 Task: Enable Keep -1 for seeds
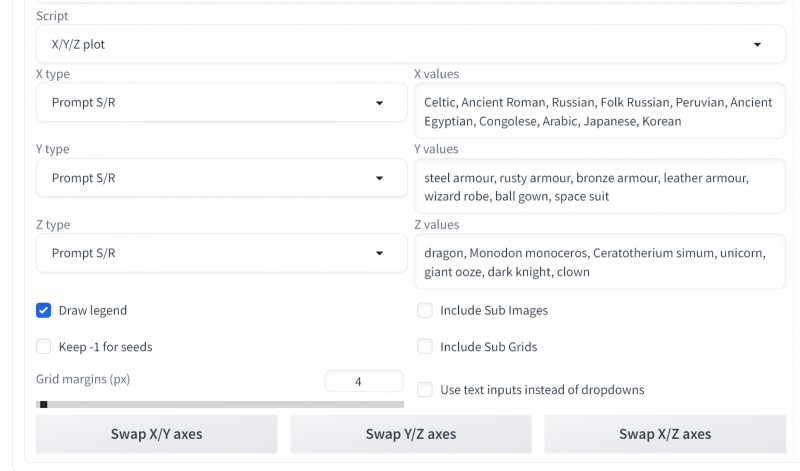(x=44, y=347)
